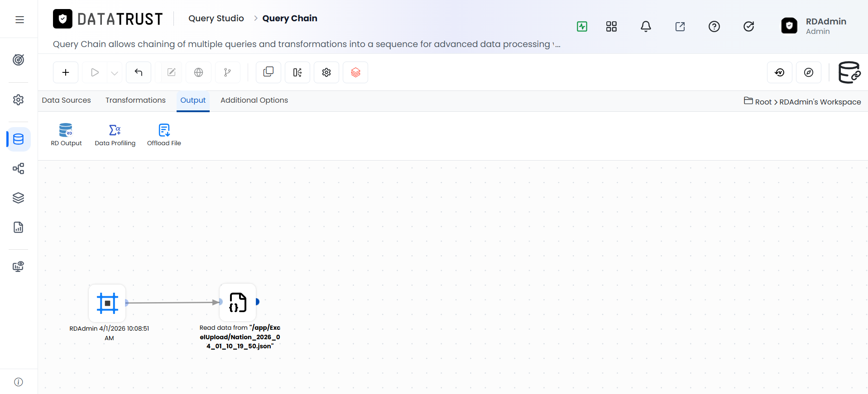Open the help question mark icon
Screen dimensions: 868x394
pyautogui.click(x=714, y=27)
